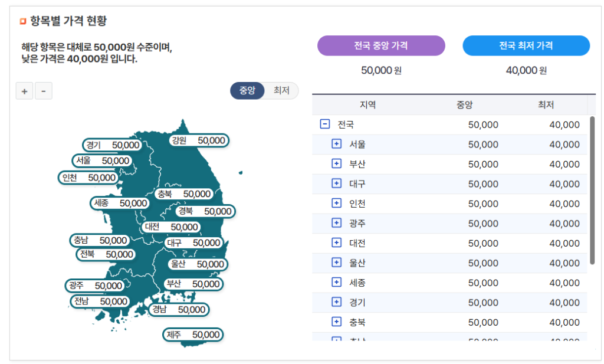The image size is (604, 364).
Task: Select the 충북 label on the map
Action: (x=184, y=194)
